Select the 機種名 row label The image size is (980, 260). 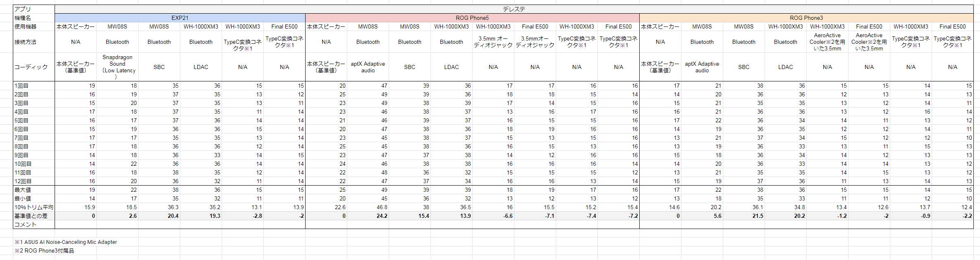coord(34,18)
